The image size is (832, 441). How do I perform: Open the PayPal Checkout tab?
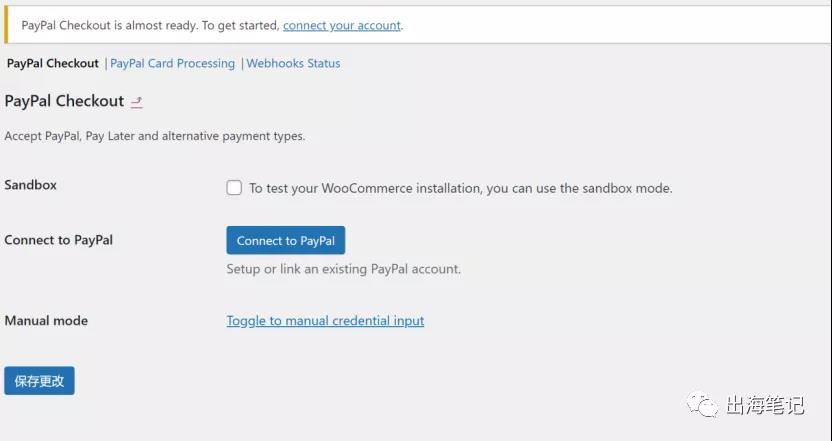pyautogui.click(x=53, y=63)
